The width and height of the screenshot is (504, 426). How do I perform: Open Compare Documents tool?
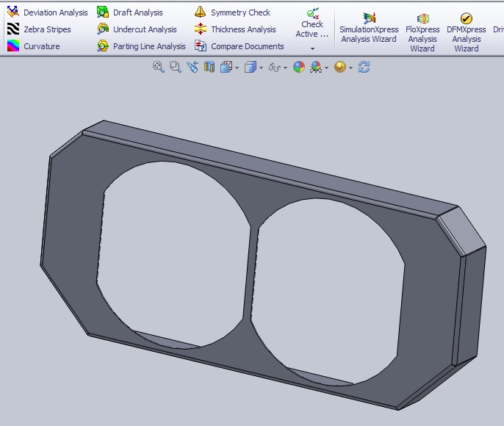pos(240,46)
